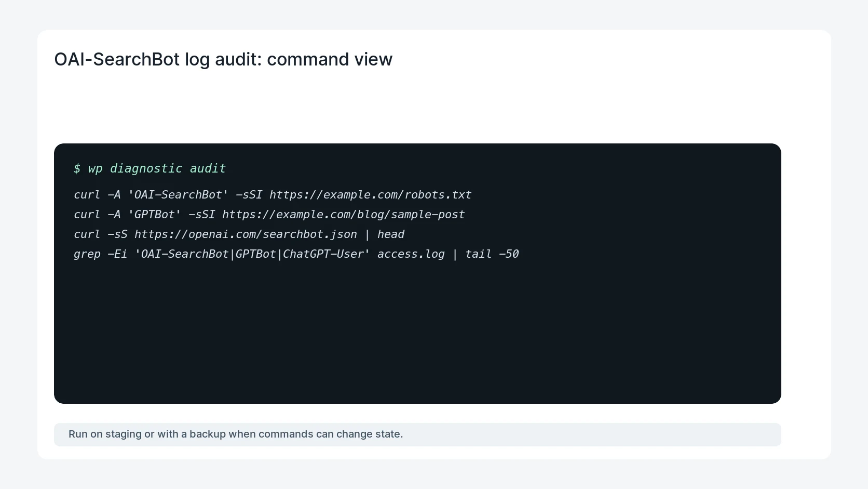This screenshot has width=868, height=489.
Task: Click the grep access.log tail -50 command line
Action: [x=296, y=254]
